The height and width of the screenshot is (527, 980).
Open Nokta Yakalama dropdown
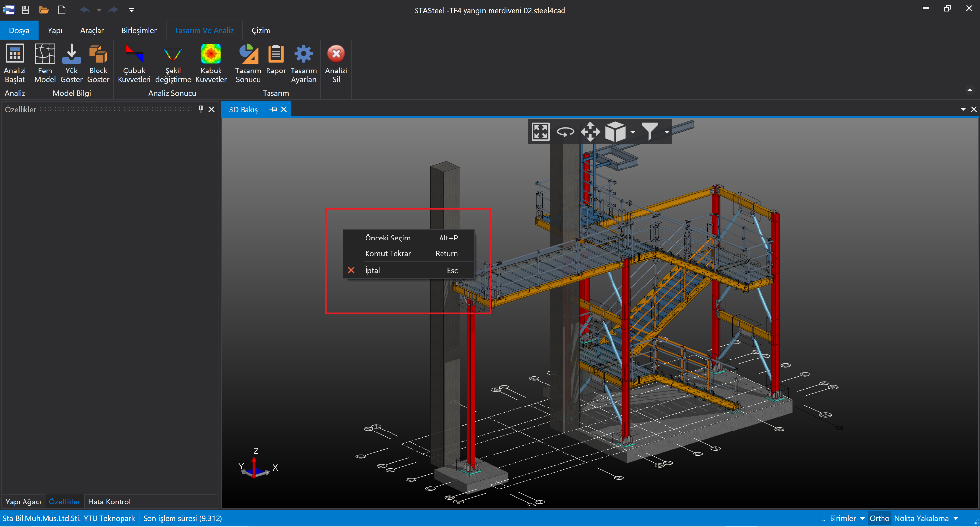pyautogui.click(x=955, y=518)
